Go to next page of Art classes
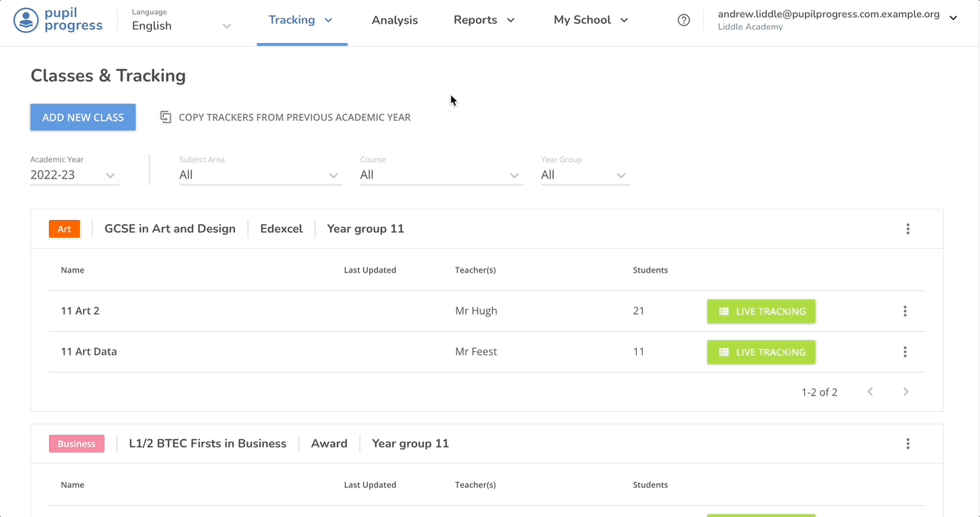The width and height of the screenshot is (980, 517). 905,392
